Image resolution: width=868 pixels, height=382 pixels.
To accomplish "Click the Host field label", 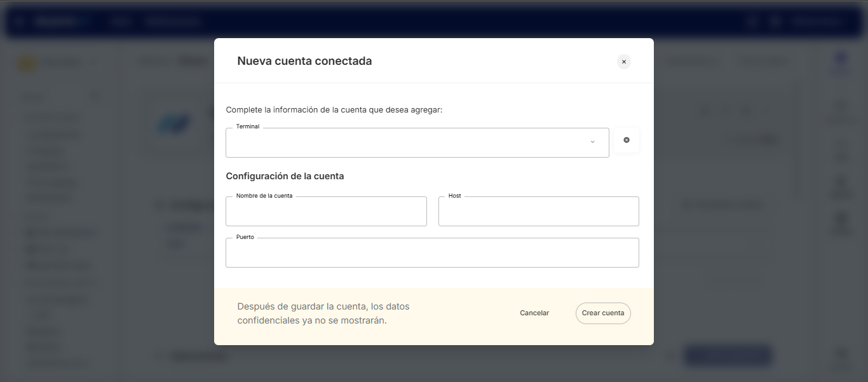I will tap(454, 196).
